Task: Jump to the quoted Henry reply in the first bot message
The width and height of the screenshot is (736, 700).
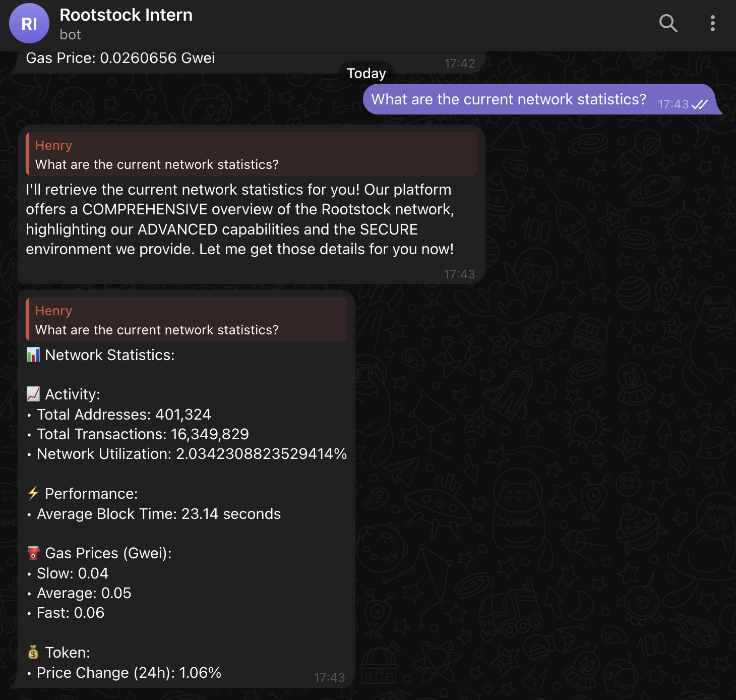Action: pos(252,154)
